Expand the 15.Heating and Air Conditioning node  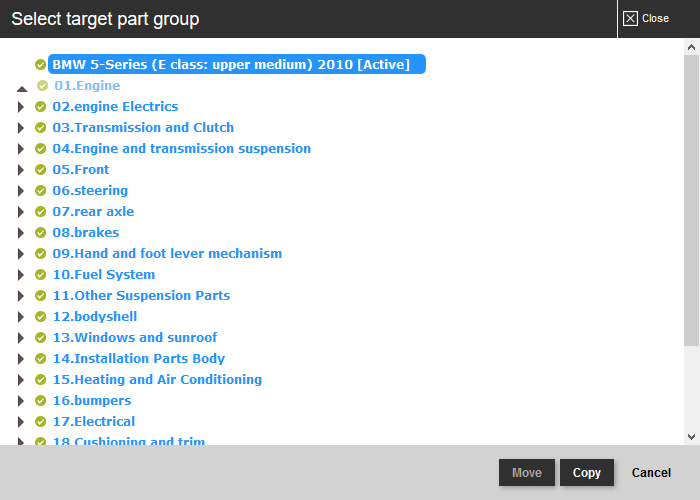coord(21,379)
